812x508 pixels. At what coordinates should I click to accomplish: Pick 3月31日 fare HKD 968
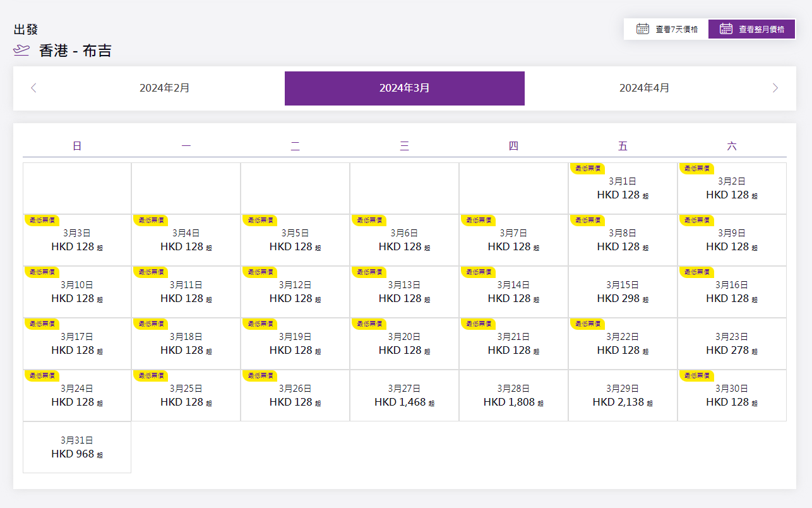77,448
